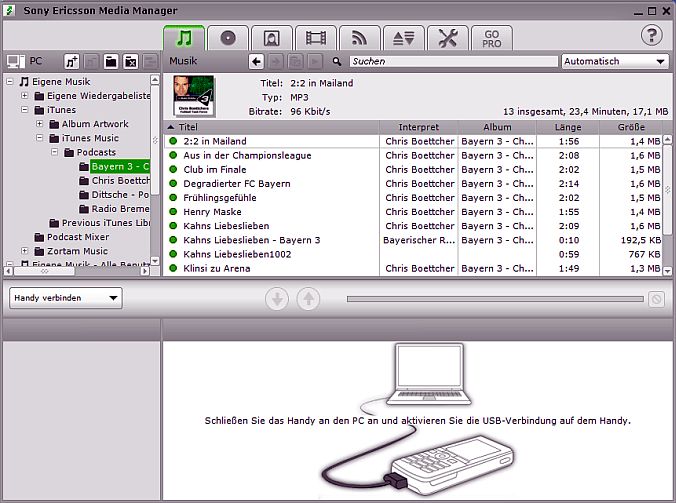Viewport: 676px width, 503px height.
Task: Click the tree horizontal scrollbar right arrow
Action: click(x=145, y=271)
